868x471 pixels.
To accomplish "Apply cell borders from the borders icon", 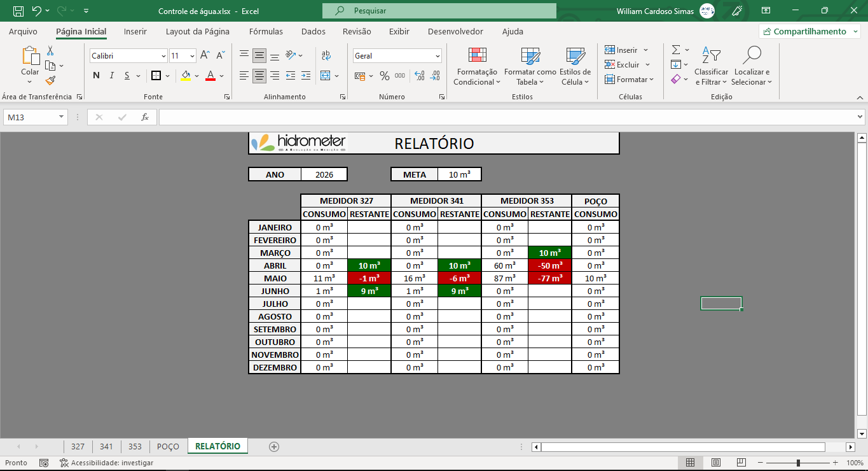I will 156,76.
